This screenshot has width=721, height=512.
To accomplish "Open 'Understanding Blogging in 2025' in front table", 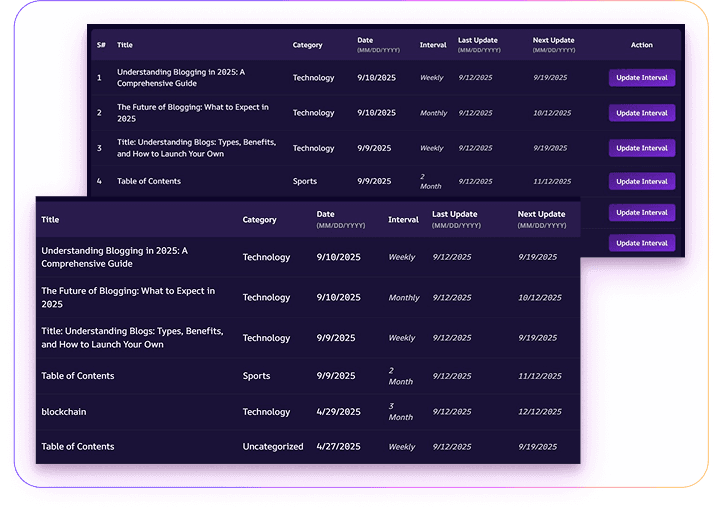I will pos(114,257).
